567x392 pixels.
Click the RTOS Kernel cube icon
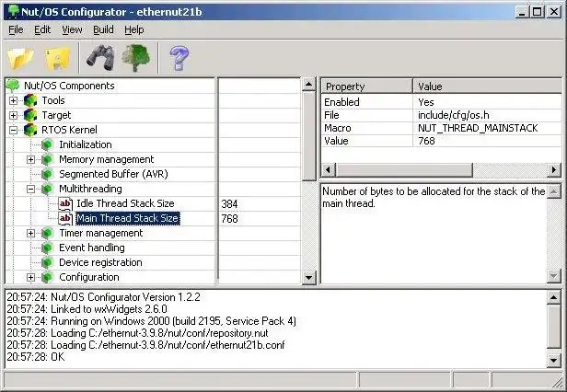[x=30, y=130]
